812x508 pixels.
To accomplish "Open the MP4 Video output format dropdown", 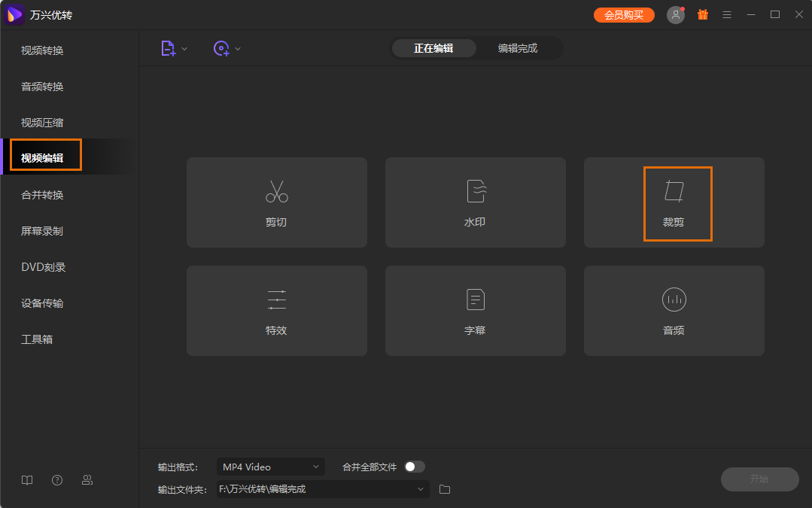I will click(270, 467).
